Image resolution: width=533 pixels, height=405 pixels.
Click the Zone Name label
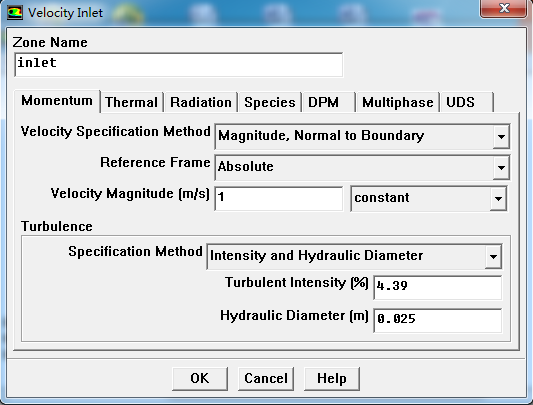tap(50, 43)
